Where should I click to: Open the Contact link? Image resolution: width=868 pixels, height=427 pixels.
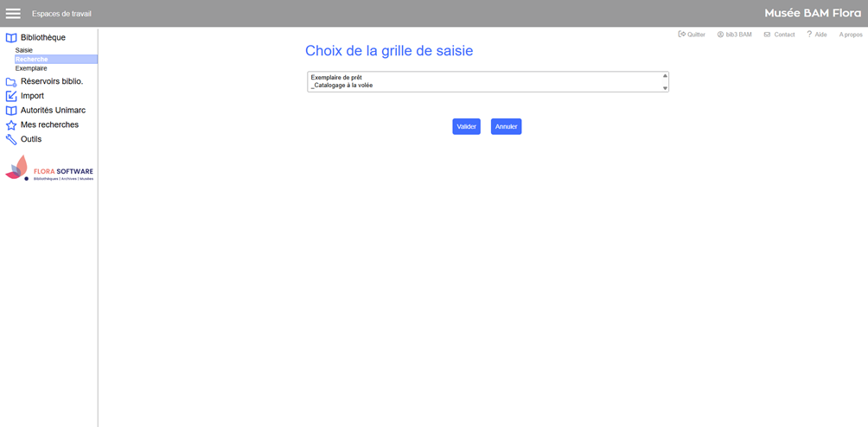(x=784, y=35)
